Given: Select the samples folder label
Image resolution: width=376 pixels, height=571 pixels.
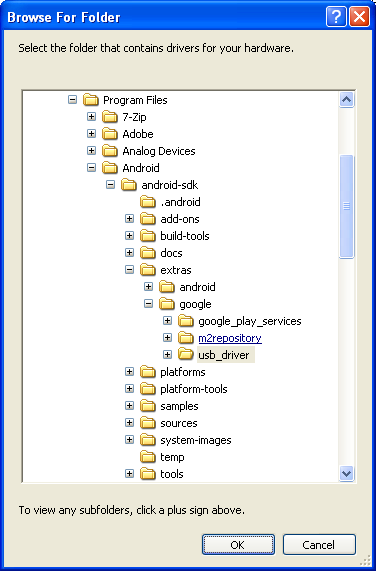Looking at the screenshot, I should tap(179, 406).
